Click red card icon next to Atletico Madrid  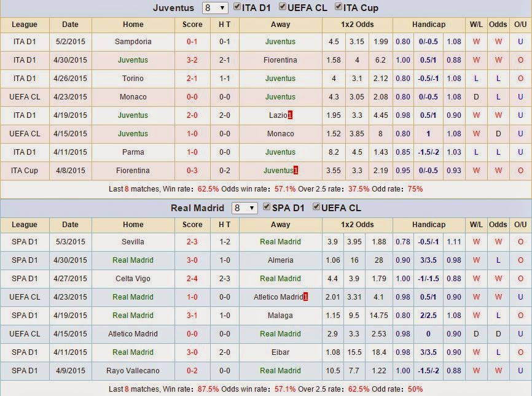click(306, 297)
